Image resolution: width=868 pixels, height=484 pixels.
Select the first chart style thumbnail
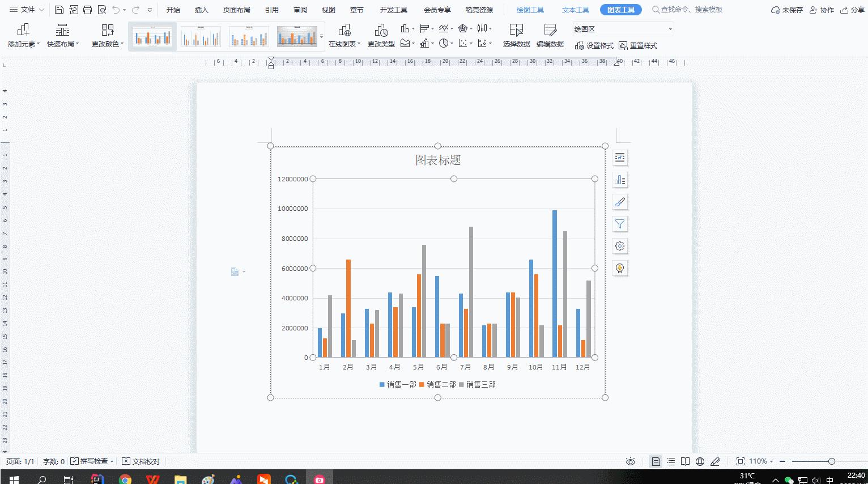coord(152,35)
